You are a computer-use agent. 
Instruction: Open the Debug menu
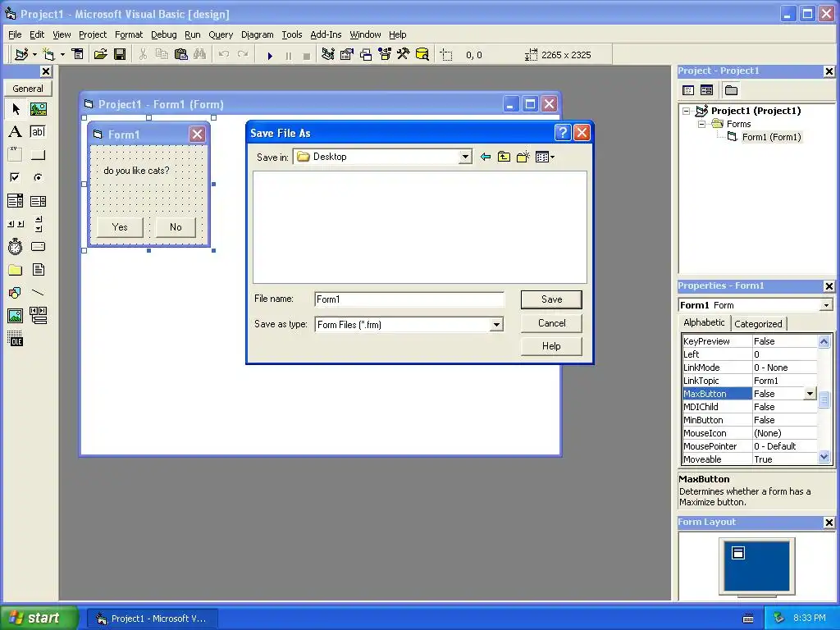pos(164,34)
